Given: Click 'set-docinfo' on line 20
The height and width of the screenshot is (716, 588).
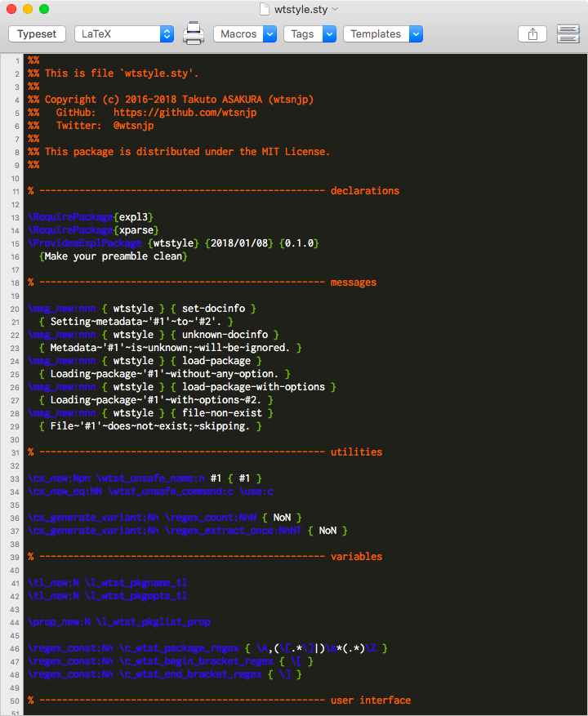Looking at the screenshot, I should 213,309.
